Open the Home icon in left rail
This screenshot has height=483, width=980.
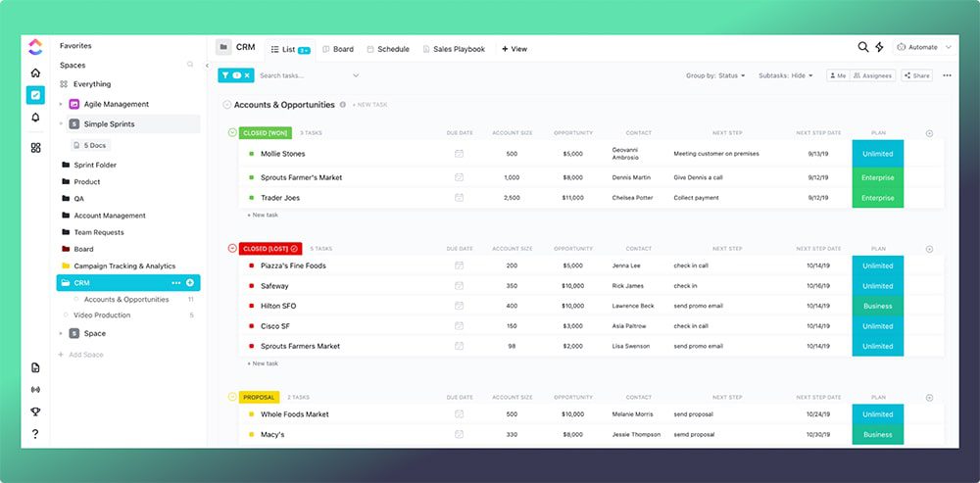[x=35, y=73]
